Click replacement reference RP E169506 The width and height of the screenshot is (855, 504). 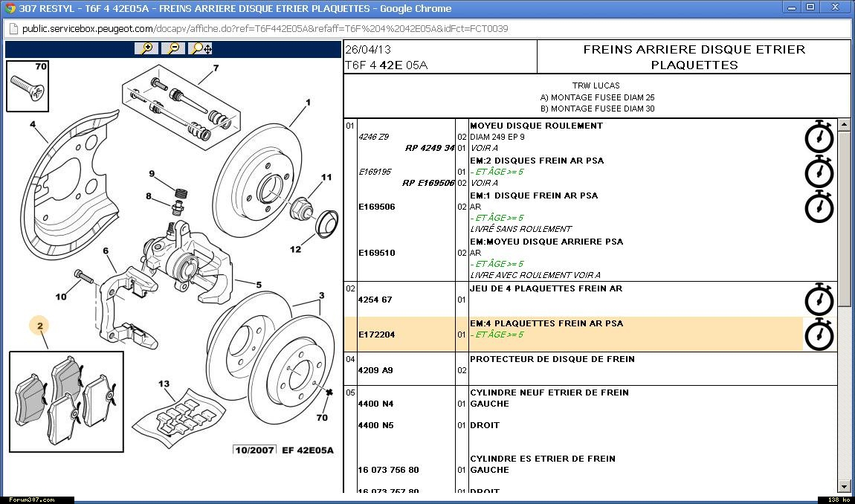pos(428,183)
